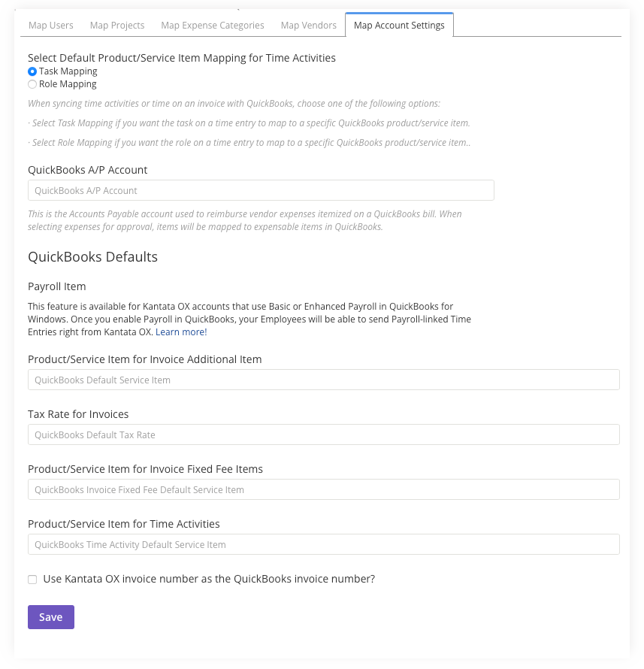Click Invoice Fixed Fee Default Service Item field

[x=324, y=489]
